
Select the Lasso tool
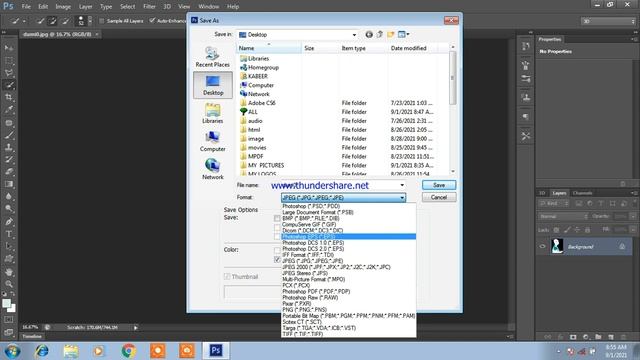point(9,73)
